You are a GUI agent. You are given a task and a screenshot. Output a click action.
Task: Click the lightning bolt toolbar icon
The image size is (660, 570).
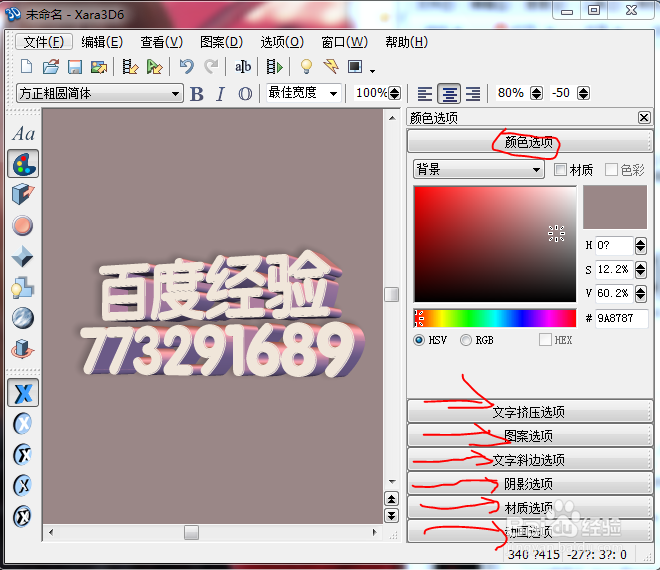331,67
